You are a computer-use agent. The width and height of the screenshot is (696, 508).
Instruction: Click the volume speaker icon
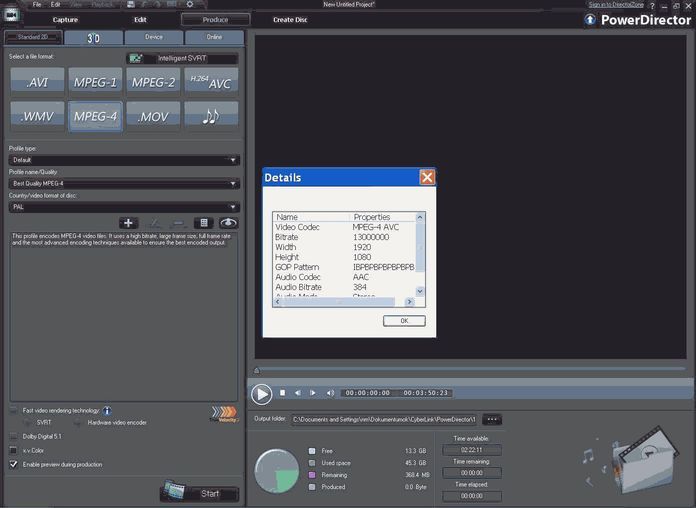[330, 393]
